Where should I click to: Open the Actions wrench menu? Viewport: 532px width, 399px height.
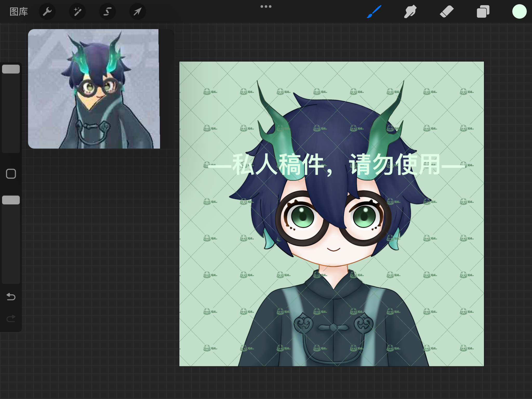[47, 12]
